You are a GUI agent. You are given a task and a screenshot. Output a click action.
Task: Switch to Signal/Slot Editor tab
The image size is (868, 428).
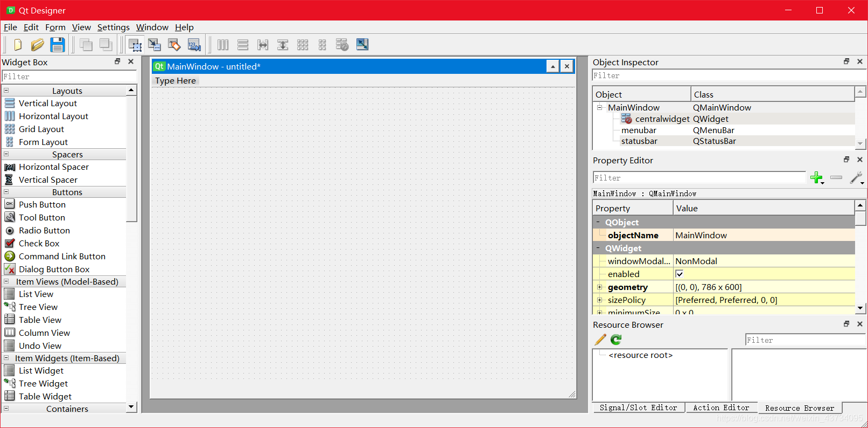[x=639, y=408]
